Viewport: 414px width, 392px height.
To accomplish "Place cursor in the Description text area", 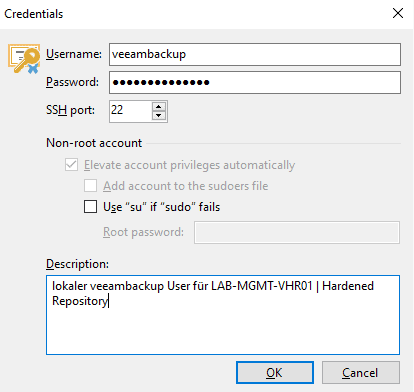I will tap(223, 315).
